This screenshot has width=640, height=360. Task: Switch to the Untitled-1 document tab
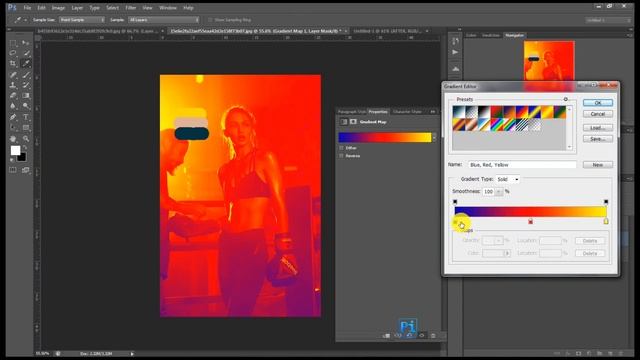(388, 31)
